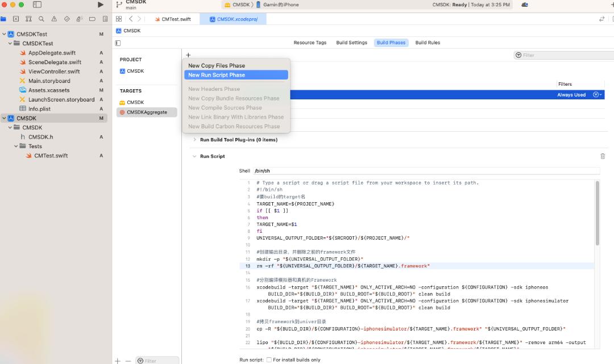Select AppDelegate.swift in navigator
The image size is (614, 364).
52,53
